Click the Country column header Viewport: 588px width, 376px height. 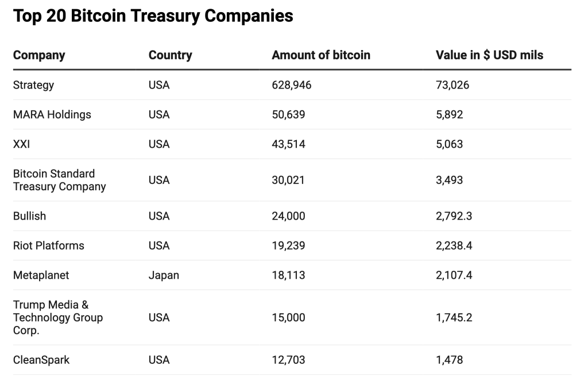(x=170, y=55)
